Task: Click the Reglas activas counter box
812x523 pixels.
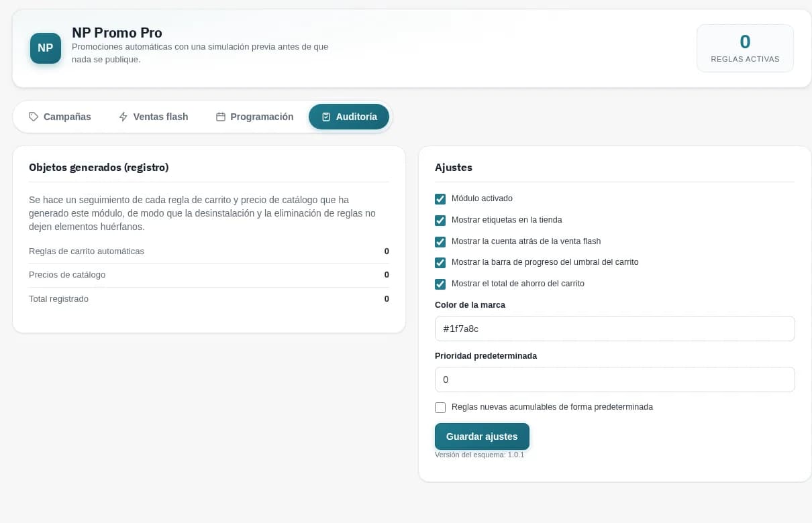Action: click(745, 48)
